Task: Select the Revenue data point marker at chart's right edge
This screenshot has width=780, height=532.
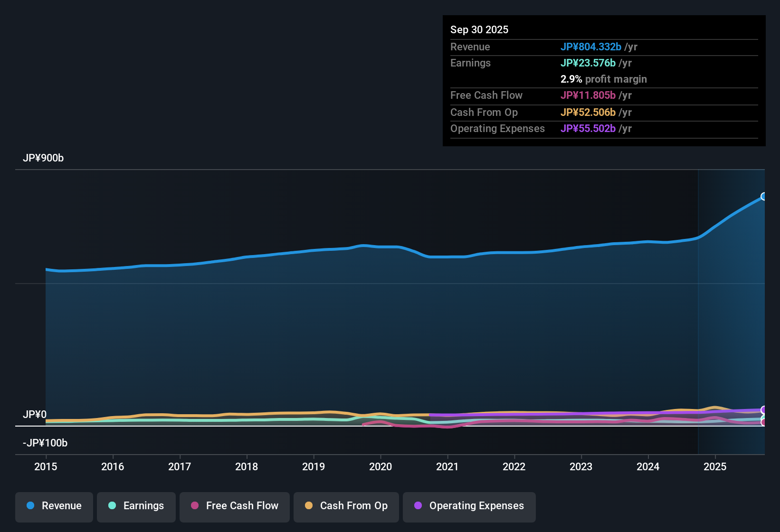Action: point(764,196)
